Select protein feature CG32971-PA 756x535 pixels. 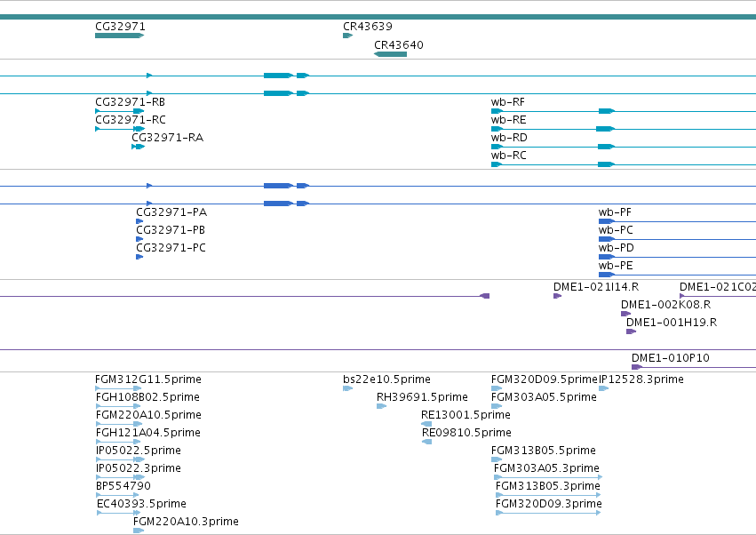click(x=171, y=212)
